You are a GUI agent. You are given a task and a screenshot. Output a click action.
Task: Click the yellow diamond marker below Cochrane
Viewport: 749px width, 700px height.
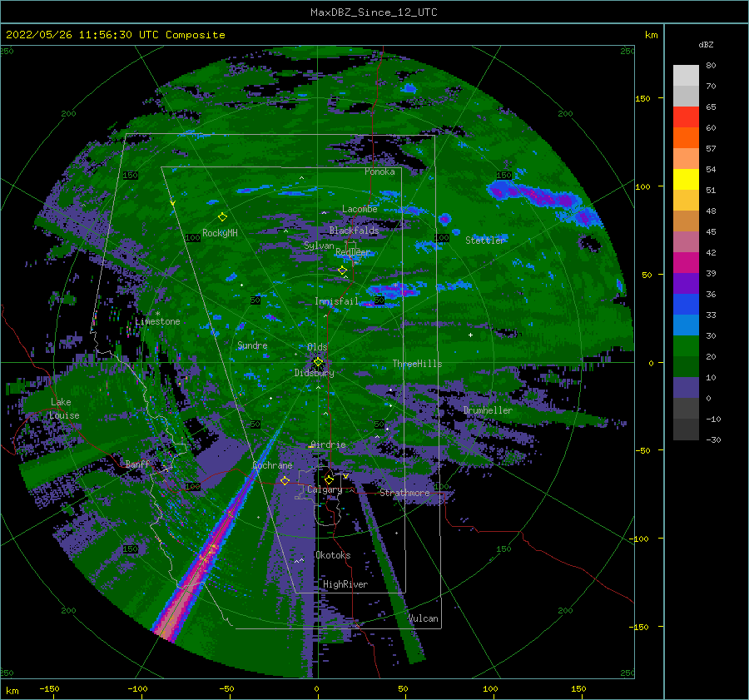pos(285,480)
